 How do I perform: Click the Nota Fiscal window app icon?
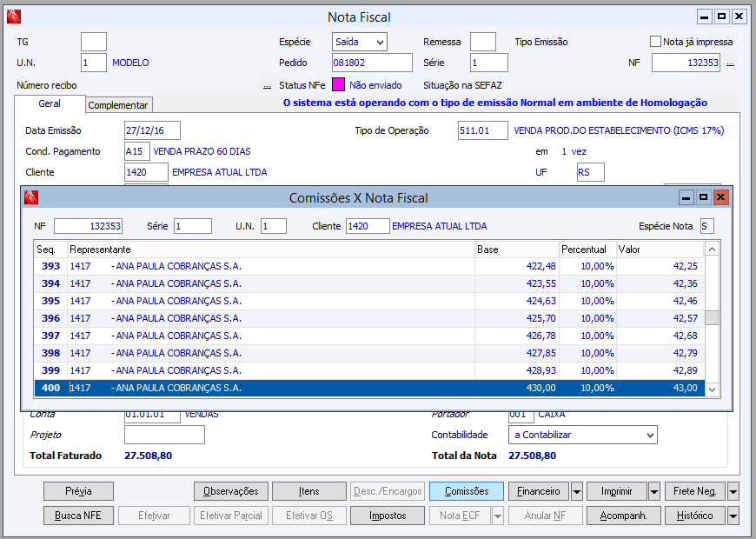tap(14, 17)
